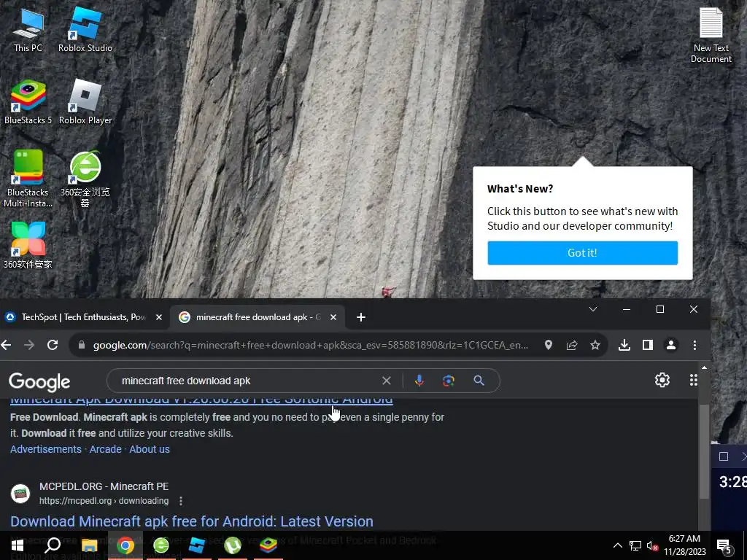Switch to Roblox Studio on the taskbar

tap(196, 545)
